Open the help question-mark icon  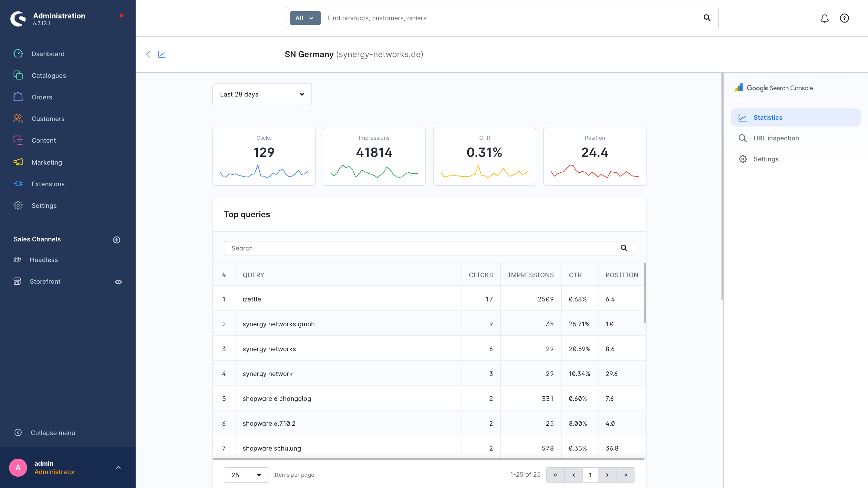pyautogui.click(x=844, y=18)
